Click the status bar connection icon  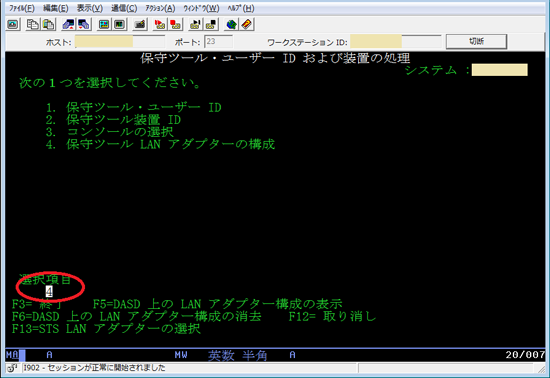point(13,368)
